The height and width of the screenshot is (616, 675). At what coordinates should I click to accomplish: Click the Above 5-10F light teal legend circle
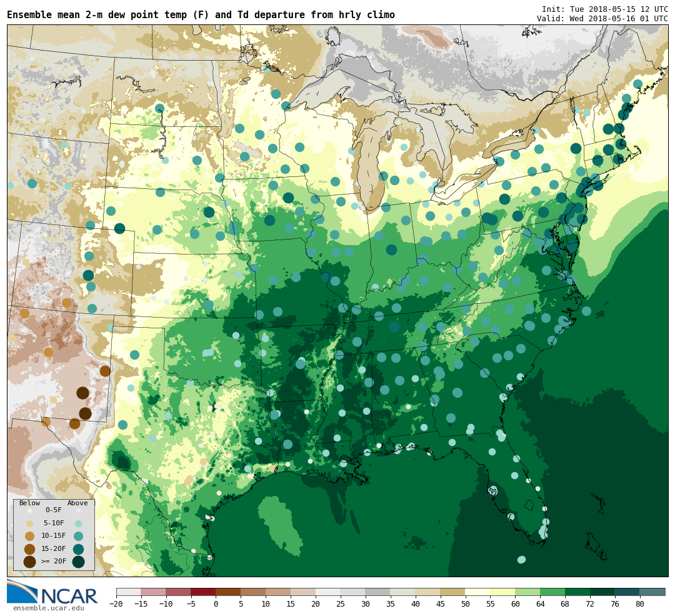[78, 523]
